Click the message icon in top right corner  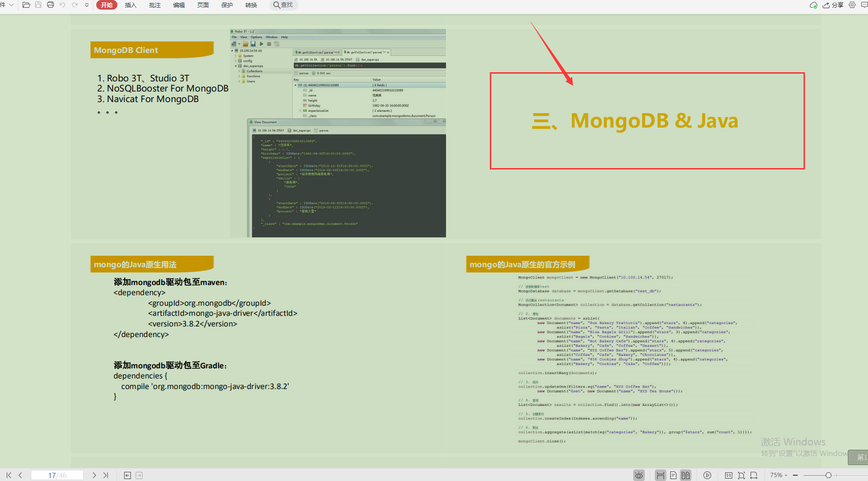coord(864,5)
